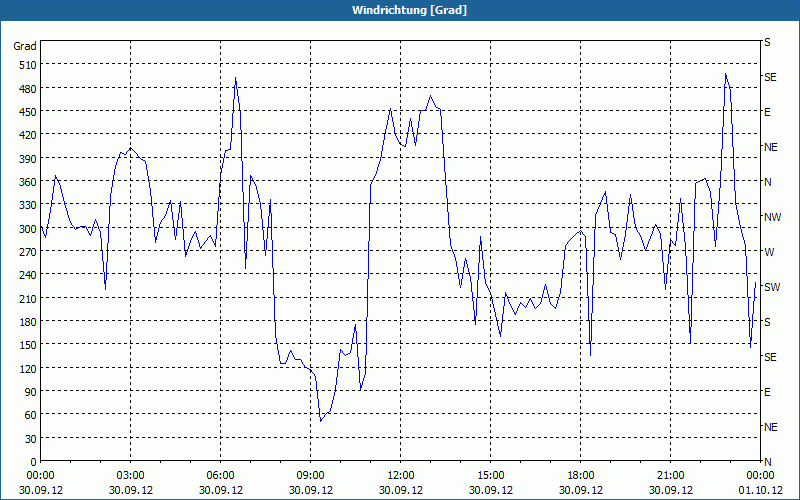Click the NE compass label near the 390 gridline
800x500 pixels.
[771, 147]
